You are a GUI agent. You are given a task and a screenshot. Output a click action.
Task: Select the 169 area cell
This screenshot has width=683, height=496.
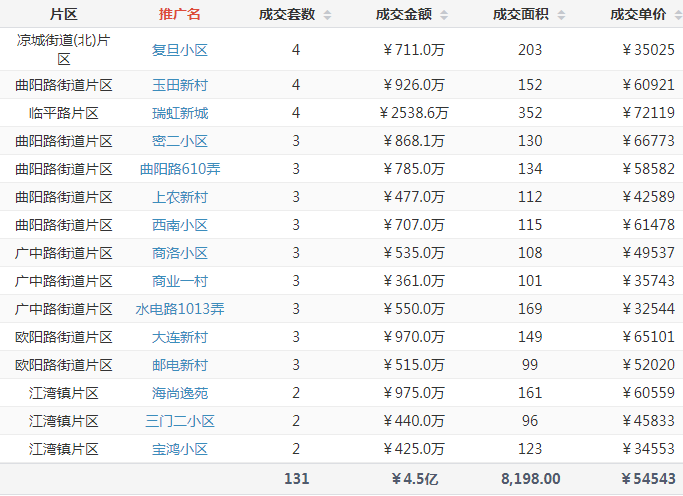[x=530, y=309]
